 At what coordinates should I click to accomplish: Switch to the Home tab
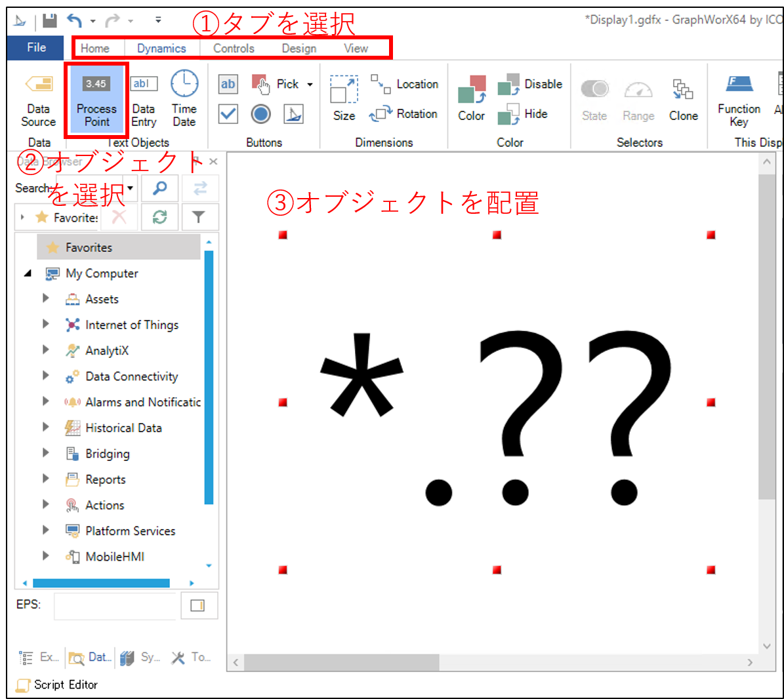[x=95, y=49]
